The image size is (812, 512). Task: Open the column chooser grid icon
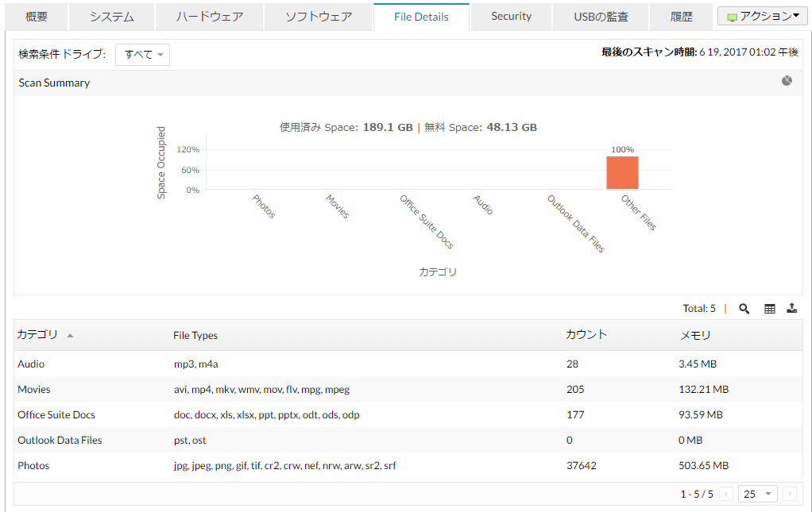(x=769, y=309)
